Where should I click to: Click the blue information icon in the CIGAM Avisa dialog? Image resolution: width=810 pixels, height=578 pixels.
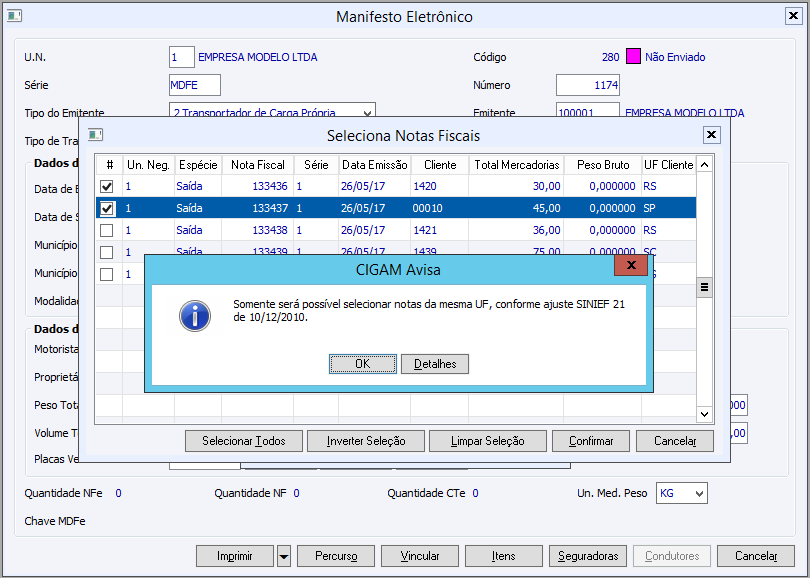point(195,316)
